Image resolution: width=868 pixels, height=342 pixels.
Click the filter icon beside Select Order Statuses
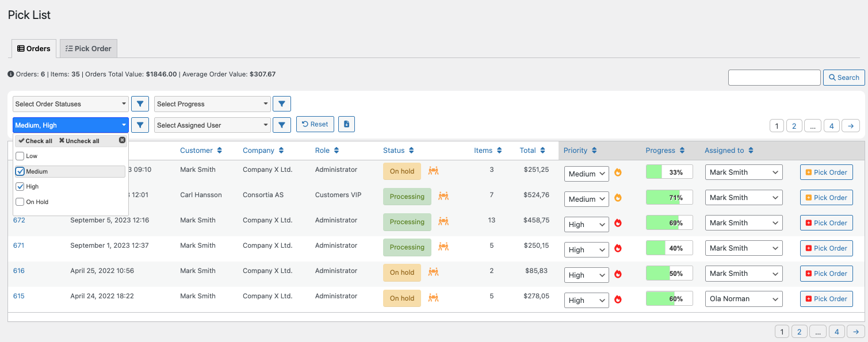tap(140, 103)
